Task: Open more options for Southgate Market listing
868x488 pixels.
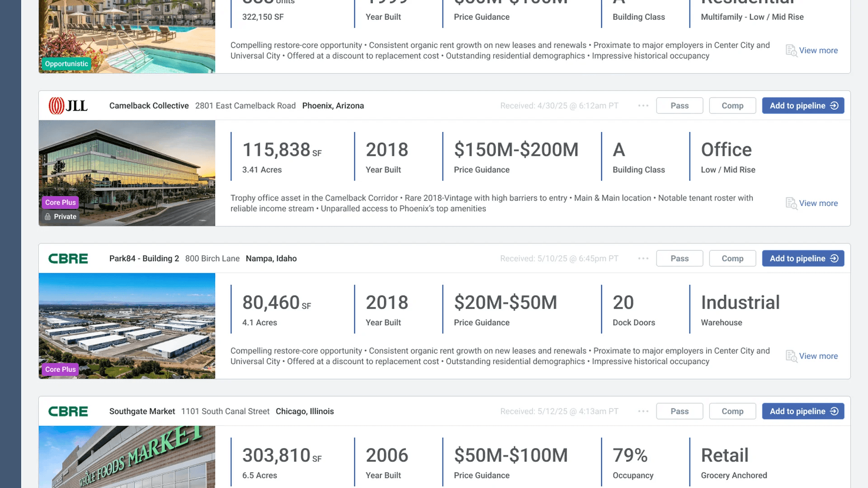Action: coord(643,411)
